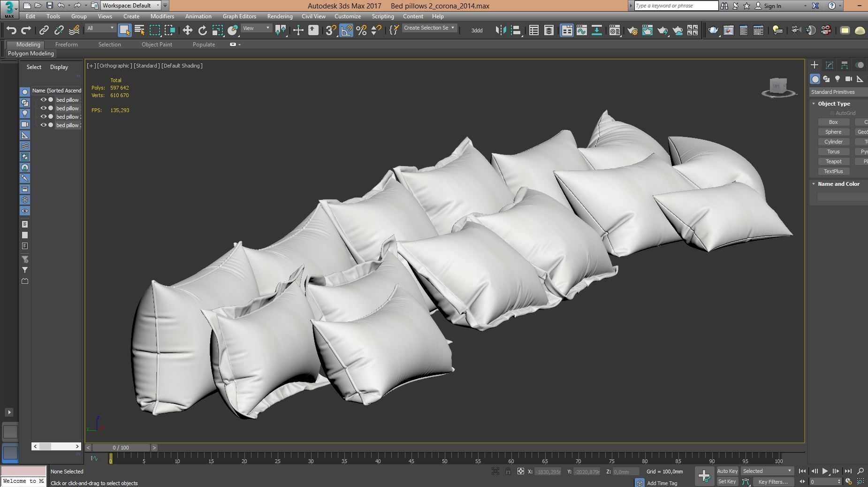The image size is (868, 487).
Task: Select the Lights category in Create panel
Action: (x=838, y=79)
